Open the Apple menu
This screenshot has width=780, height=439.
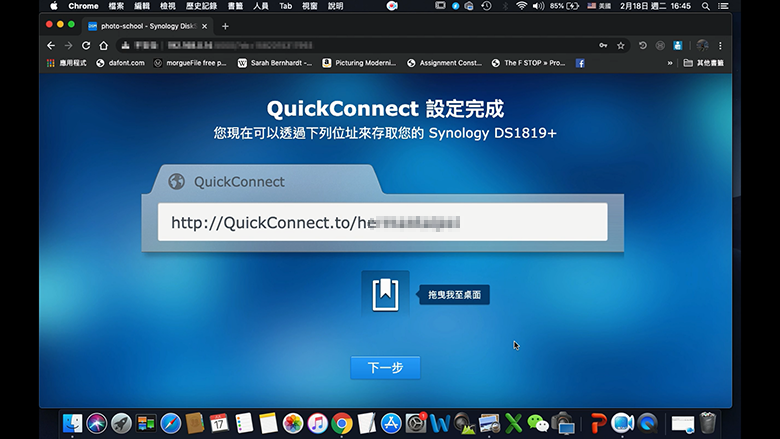coord(54,6)
